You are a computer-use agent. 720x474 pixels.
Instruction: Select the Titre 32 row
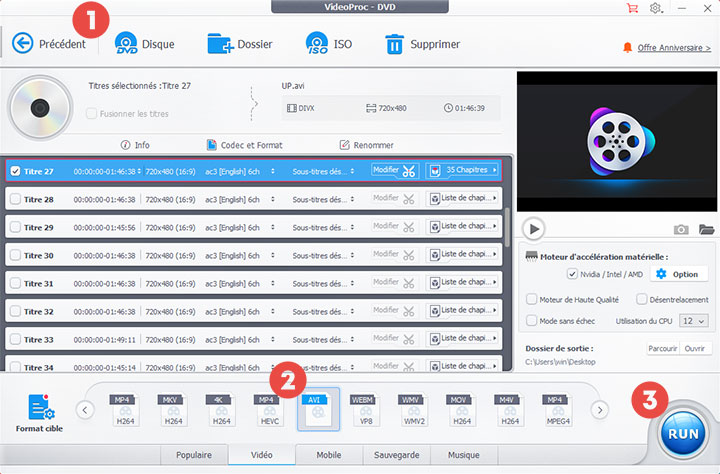coord(253,311)
